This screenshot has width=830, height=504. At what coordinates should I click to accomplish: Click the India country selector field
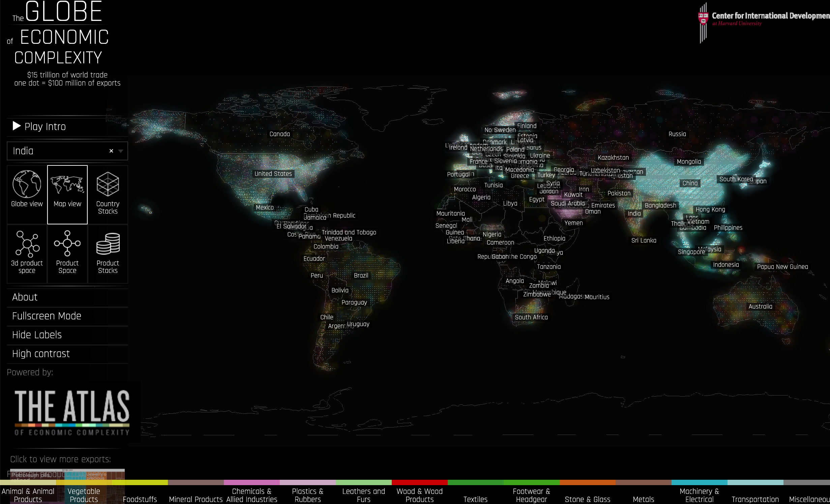click(57, 151)
